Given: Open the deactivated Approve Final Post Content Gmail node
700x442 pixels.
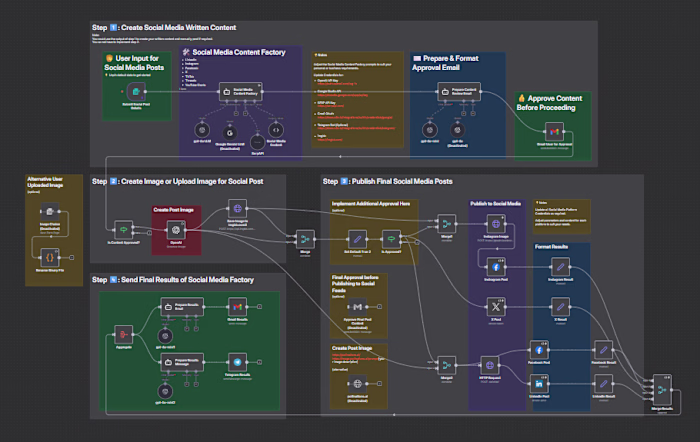Looking at the screenshot, I should (x=357, y=307).
